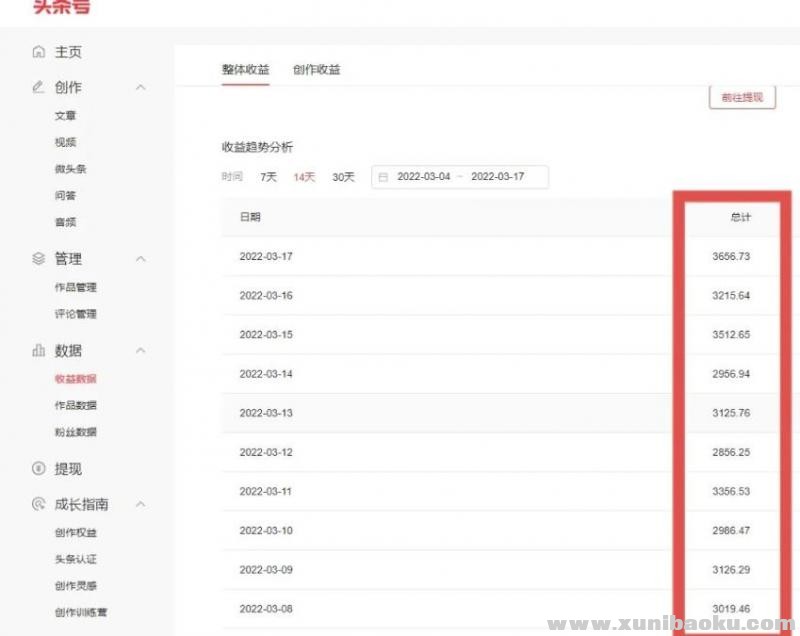
Task: Open 作品管理 in the sidebar
Action: click(76, 288)
